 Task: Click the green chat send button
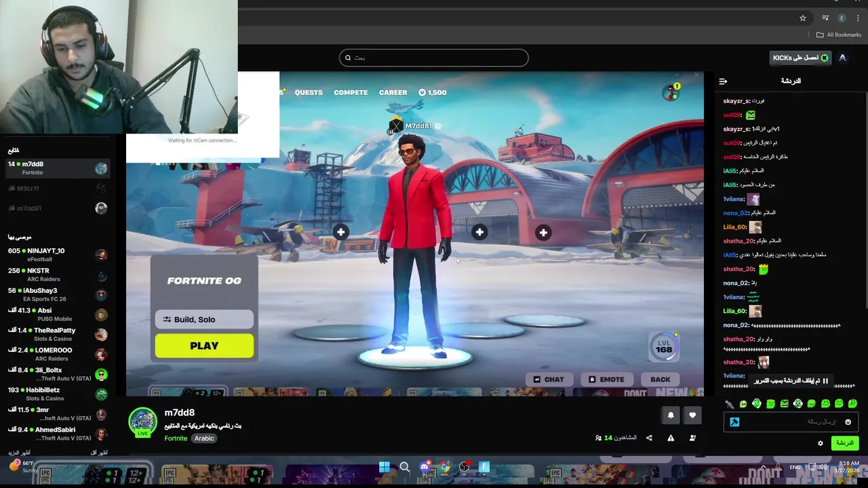(x=844, y=443)
